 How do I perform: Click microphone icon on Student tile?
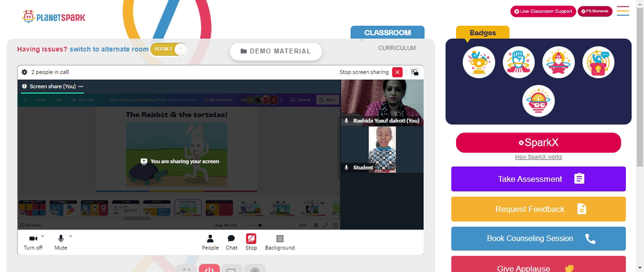346,168
